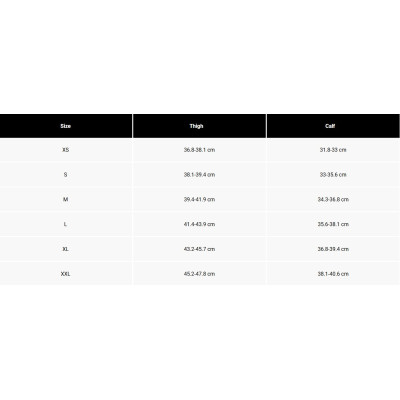The height and width of the screenshot is (400, 400).
Task: Select the L size row label
Action: point(65,224)
